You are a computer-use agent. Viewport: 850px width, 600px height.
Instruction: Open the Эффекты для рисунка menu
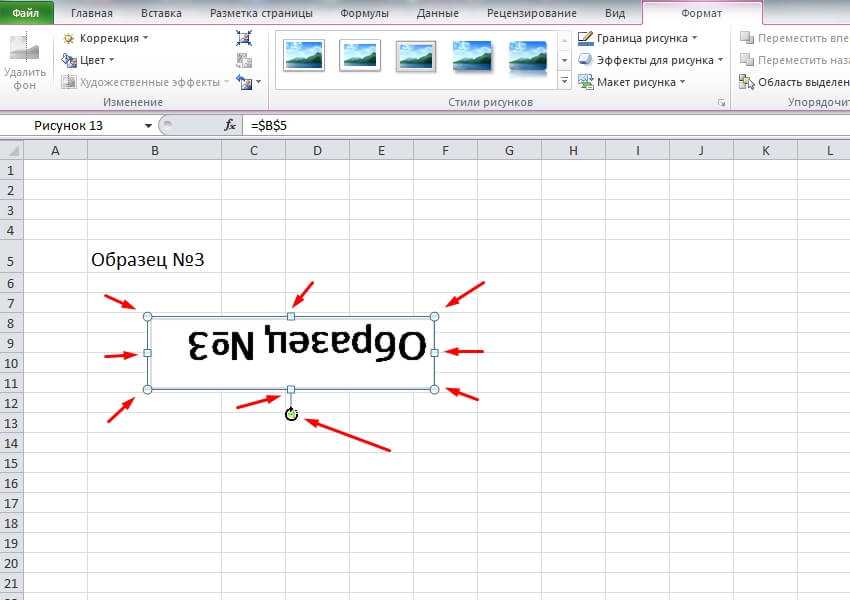tap(651, 60)
